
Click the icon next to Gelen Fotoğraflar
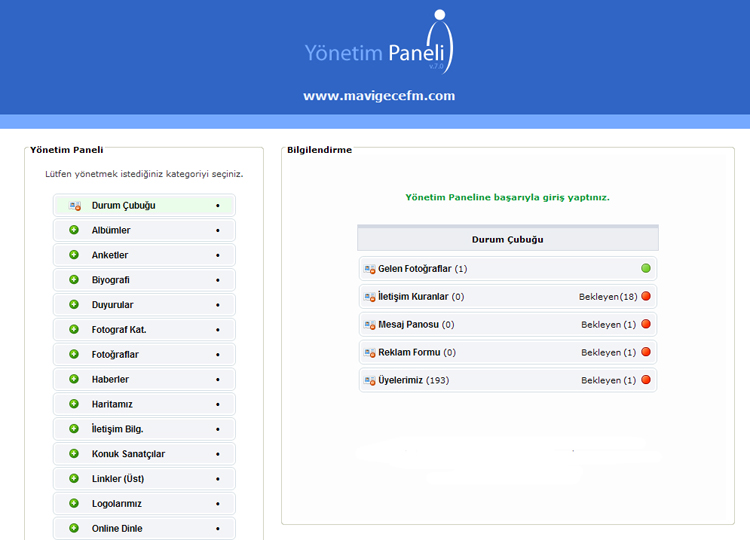370,269
